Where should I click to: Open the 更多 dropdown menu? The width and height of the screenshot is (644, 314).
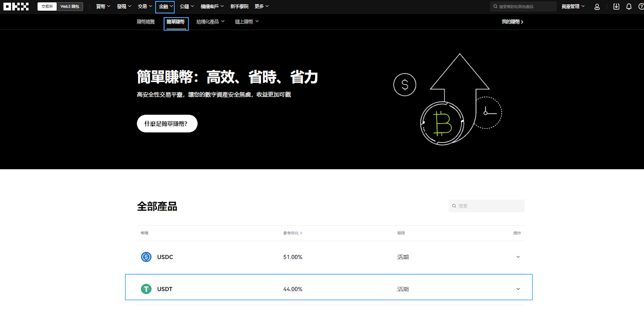click(262, 6)
